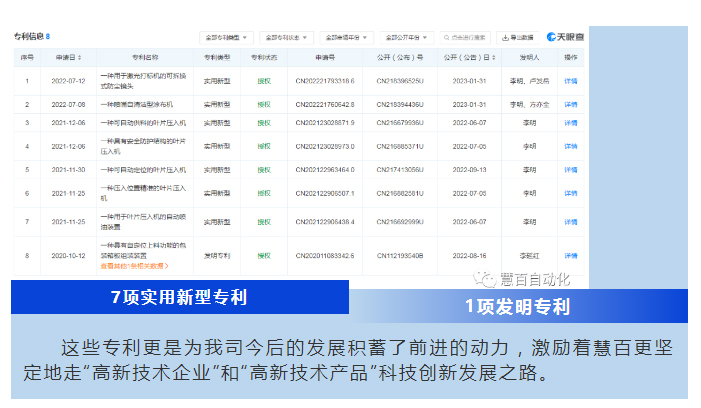
Task: Click orange 'view other related data' link
Action: point(134,266)
